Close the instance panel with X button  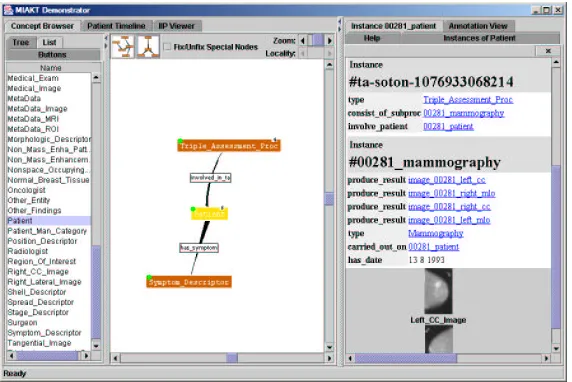click(548, 51)
